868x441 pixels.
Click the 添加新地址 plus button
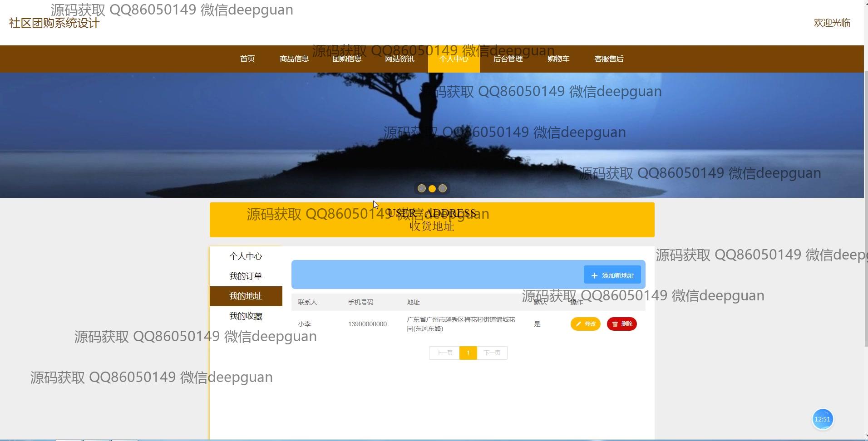(x=612, y=275)
